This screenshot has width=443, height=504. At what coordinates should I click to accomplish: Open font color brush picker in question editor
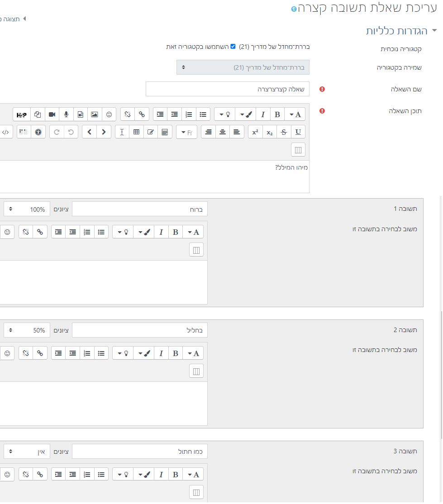[246, 114]
